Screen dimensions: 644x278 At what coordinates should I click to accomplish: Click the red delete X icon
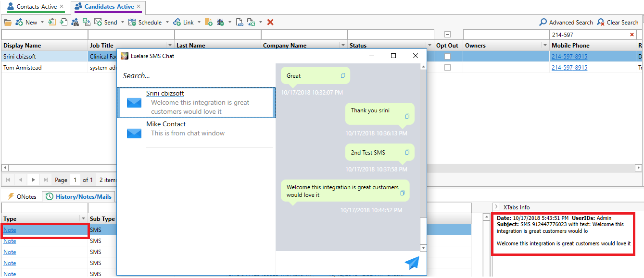270,22
